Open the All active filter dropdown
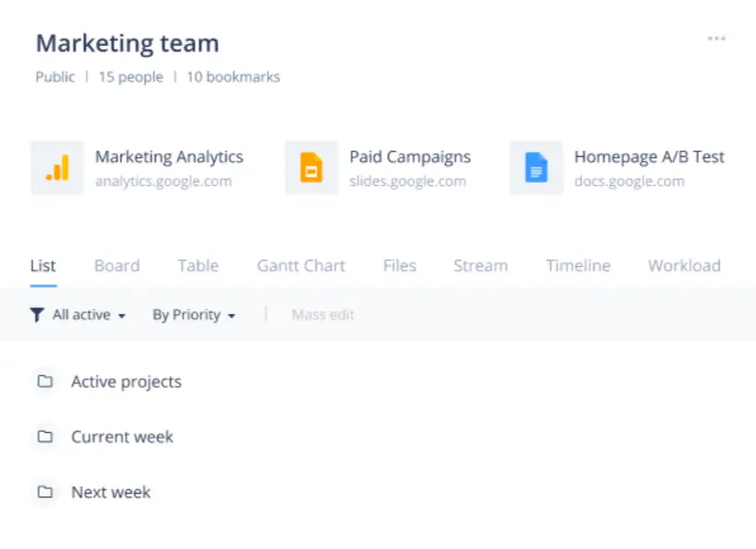 tap(89, 315)
